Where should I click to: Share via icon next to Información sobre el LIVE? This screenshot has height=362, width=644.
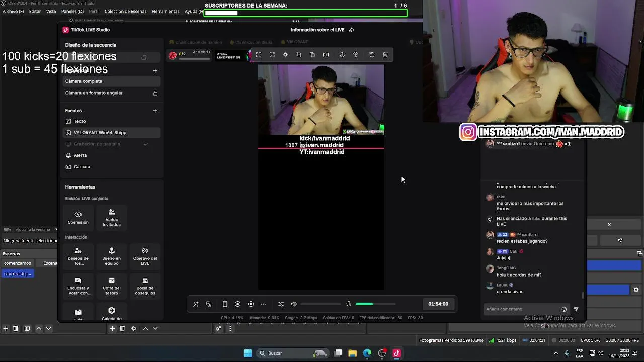(x=351, y=30)
